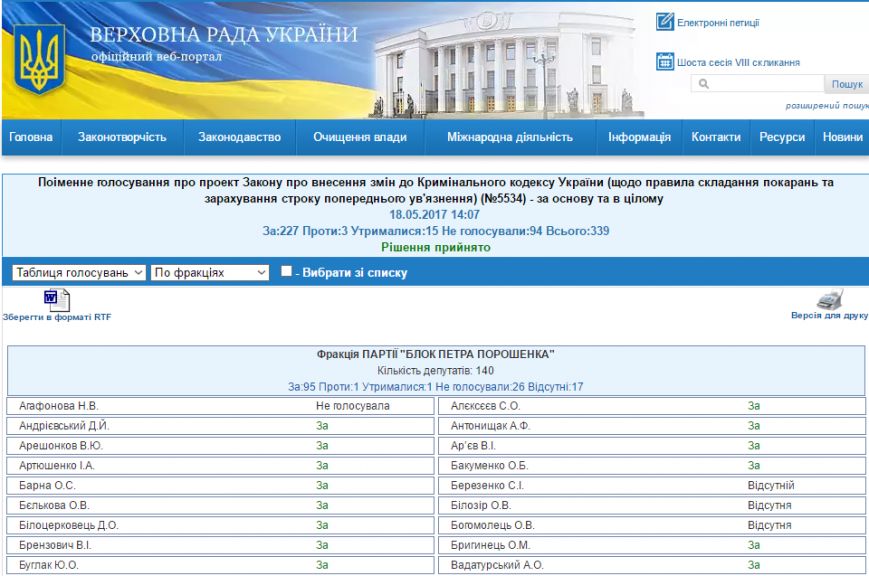869x576 pixels.
Task: Select deputy Артюшенко І.А.
Action: 57,466
